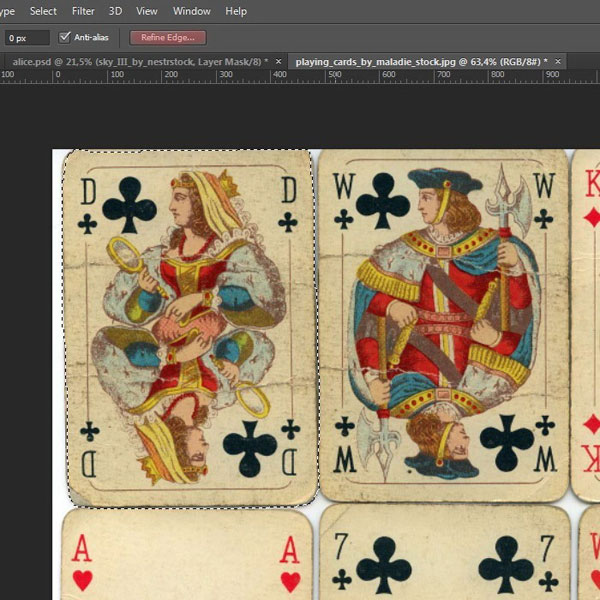The width and height of the screenshot is (600, 600).
Task: Open the Select menu
Action: click(x=43, y=11)
